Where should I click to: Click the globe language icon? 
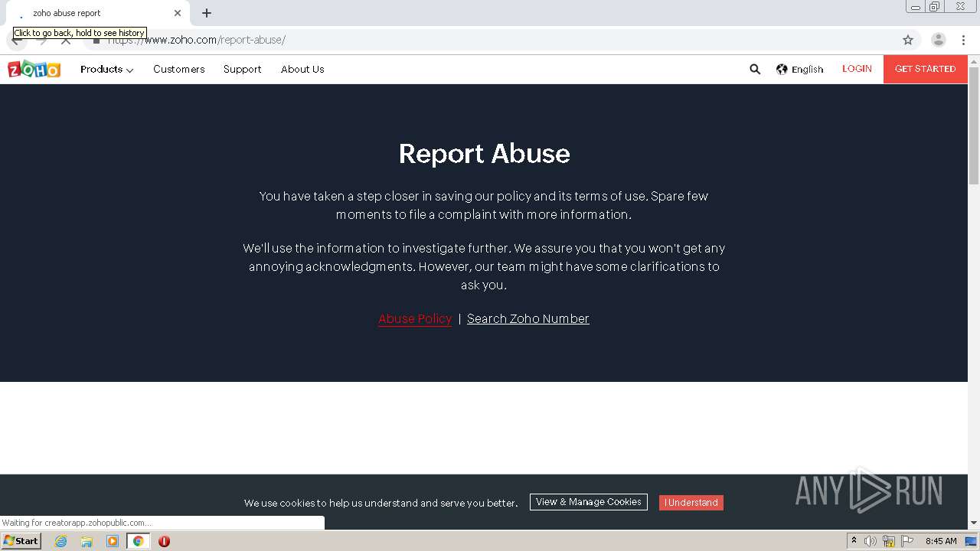tap(782, 69)
